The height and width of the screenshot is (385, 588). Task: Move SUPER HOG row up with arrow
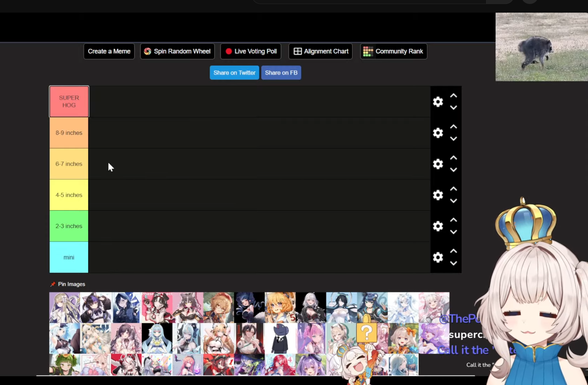453,96
